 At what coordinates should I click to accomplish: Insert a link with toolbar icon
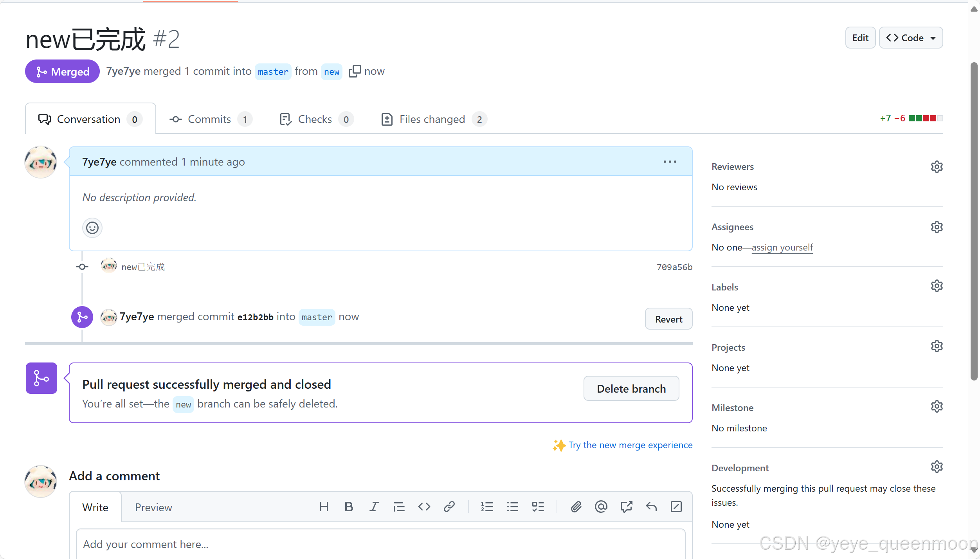(x=449, y=507)
